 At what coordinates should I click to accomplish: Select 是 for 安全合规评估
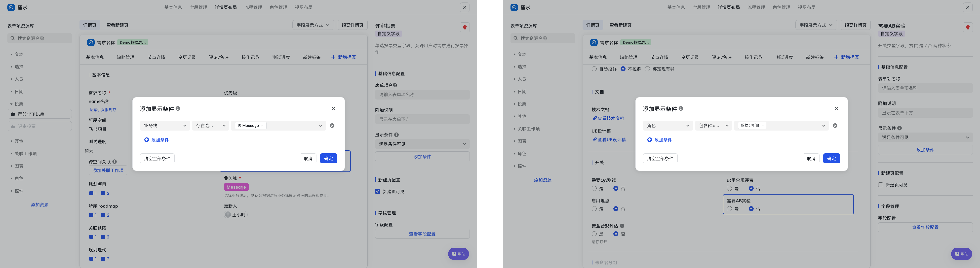[x=594, y=234]
